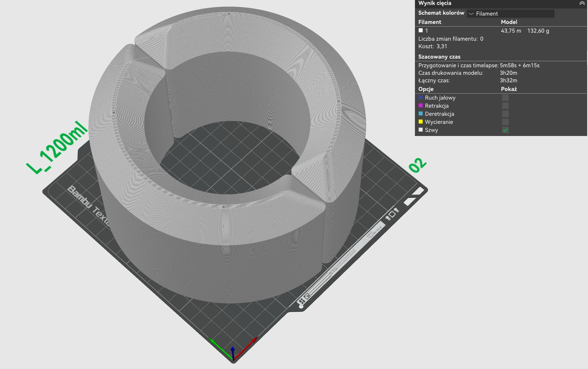This screenshot has height=369, width=588.
Task: Open the Schemat kolorów dropdown
Action: (x=511, y=14)
